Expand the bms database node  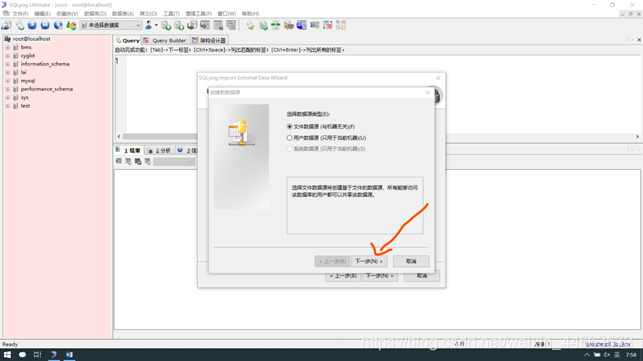7,47
